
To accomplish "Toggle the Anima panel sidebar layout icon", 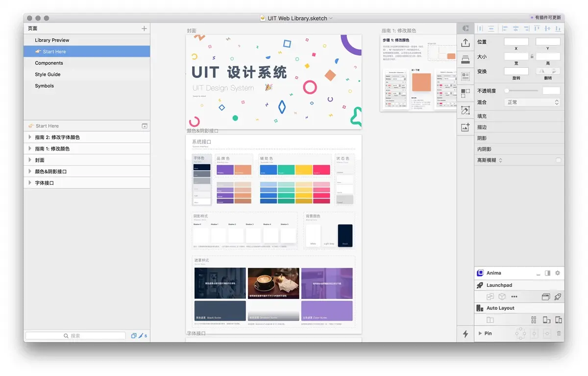I will [548, 273].
